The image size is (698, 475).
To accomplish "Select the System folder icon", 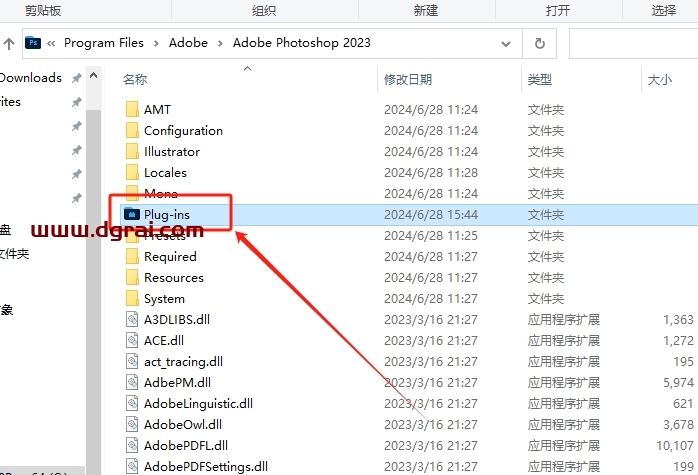I will click(132, 298).
